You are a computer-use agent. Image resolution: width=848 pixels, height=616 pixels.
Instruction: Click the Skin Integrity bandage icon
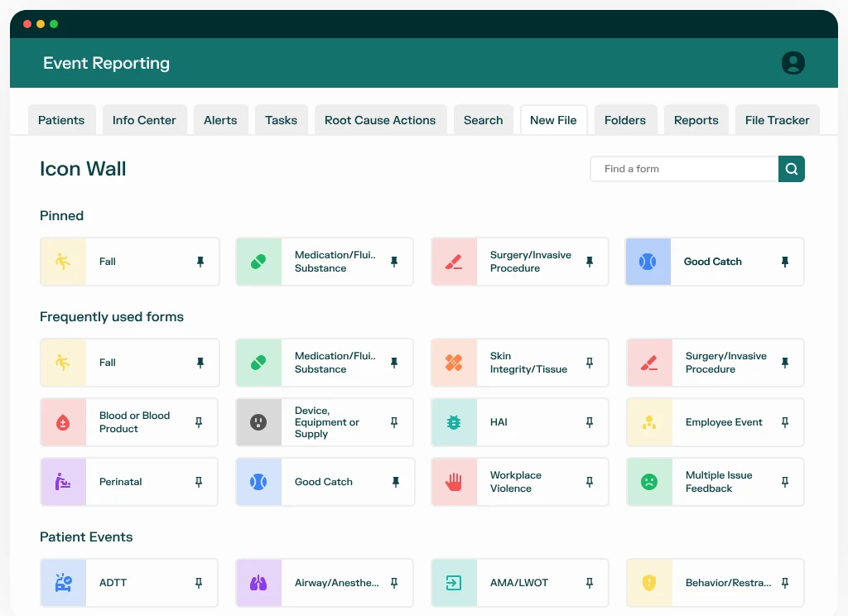[x=454, y=363]
